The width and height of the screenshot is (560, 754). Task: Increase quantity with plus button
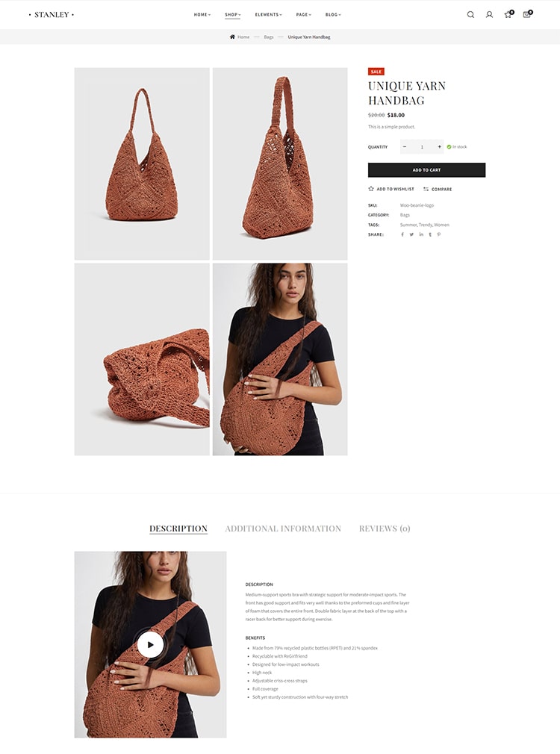coord(439,146)
